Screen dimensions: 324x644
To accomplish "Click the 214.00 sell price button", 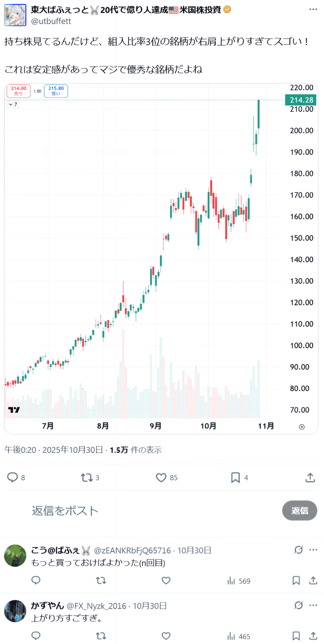I will [18, 91].
